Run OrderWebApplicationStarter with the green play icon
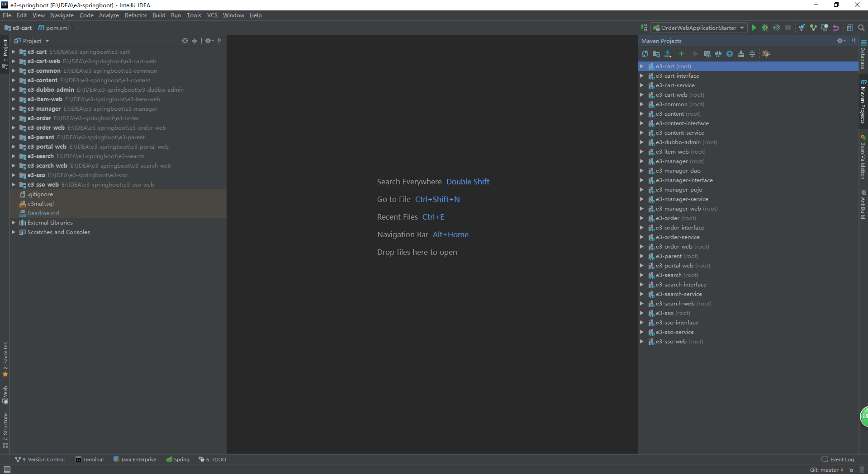 click(x=754, y=28)
